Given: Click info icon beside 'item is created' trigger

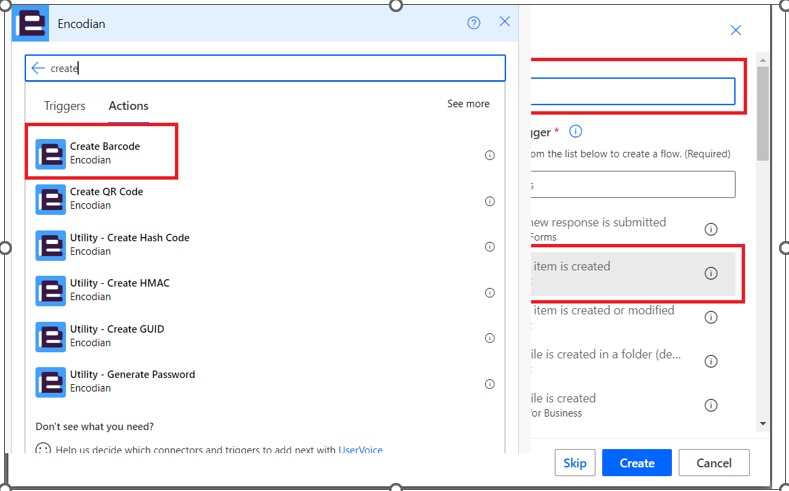Looking at the screenshot, I should coord(711,273).
